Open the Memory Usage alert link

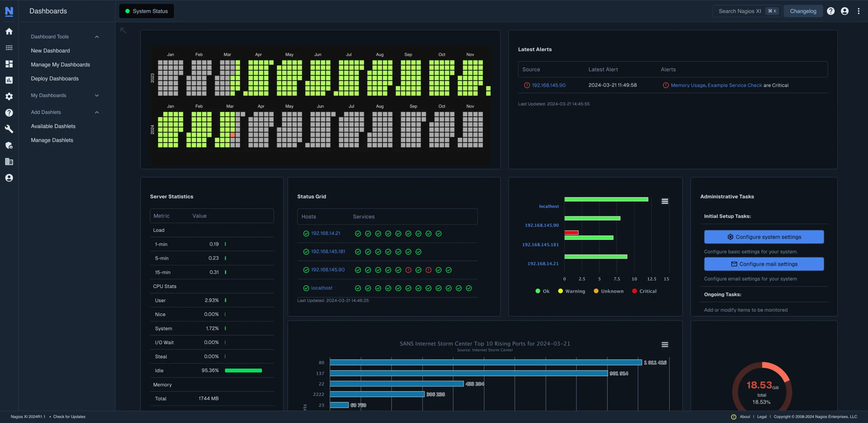688,85
